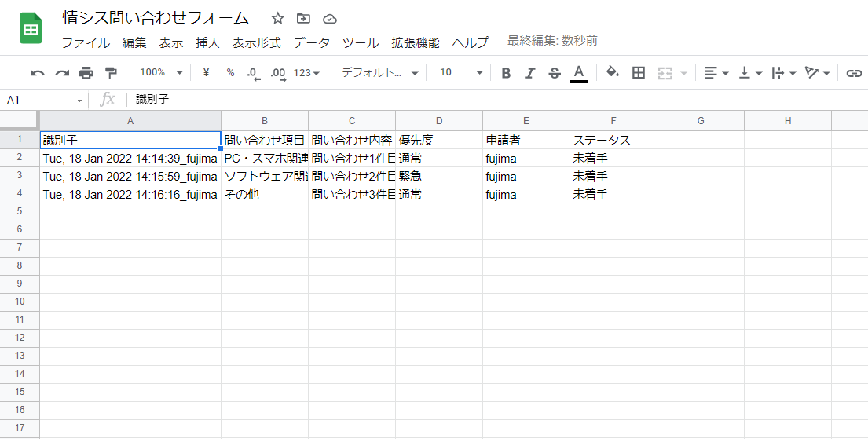Open the horizontal align dropdown
The height and width of the screenshot is (439, 868).
click(716, 72)
